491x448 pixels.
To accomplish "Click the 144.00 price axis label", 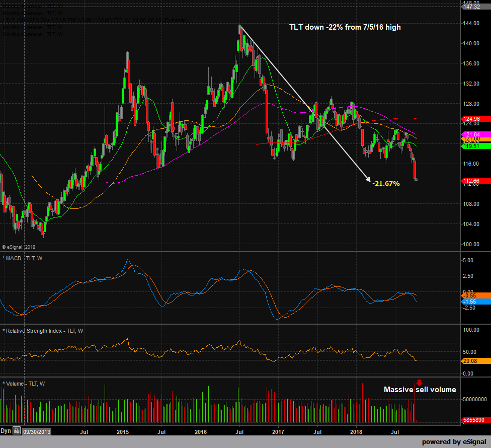I will pyautogui.click(x=471, y=23).
